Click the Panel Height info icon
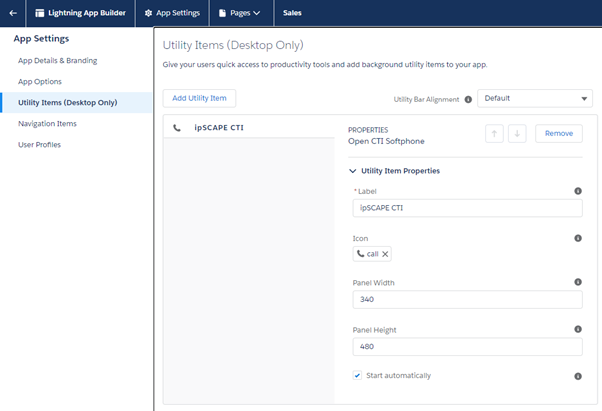 [x=577, y=329]
